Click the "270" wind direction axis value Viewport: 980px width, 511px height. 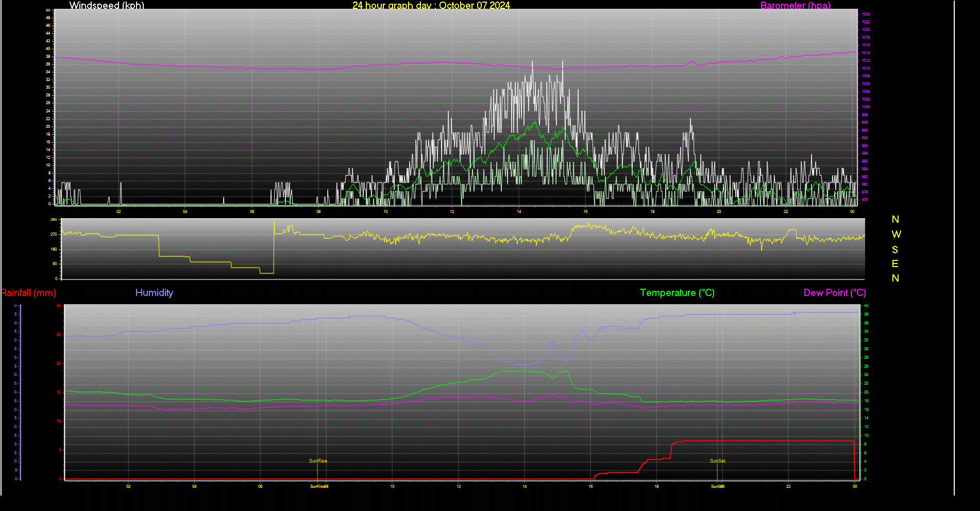coord(54,234)
